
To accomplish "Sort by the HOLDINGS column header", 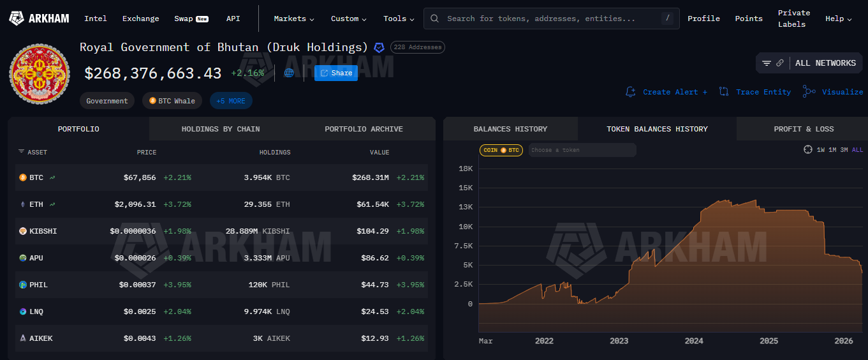I will tap(275, 153).
